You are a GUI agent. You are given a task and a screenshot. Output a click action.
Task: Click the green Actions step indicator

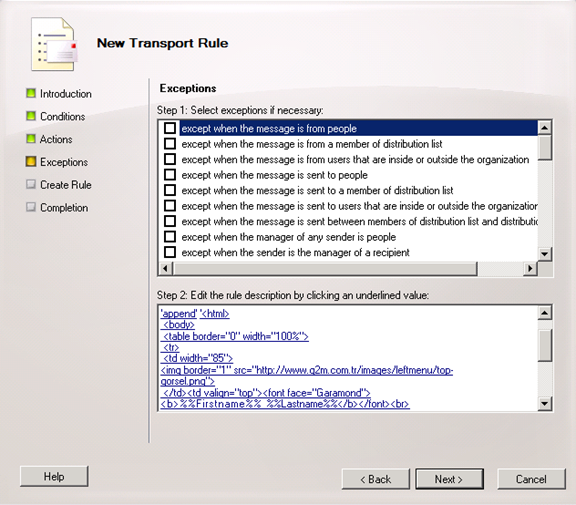[31, 139]
